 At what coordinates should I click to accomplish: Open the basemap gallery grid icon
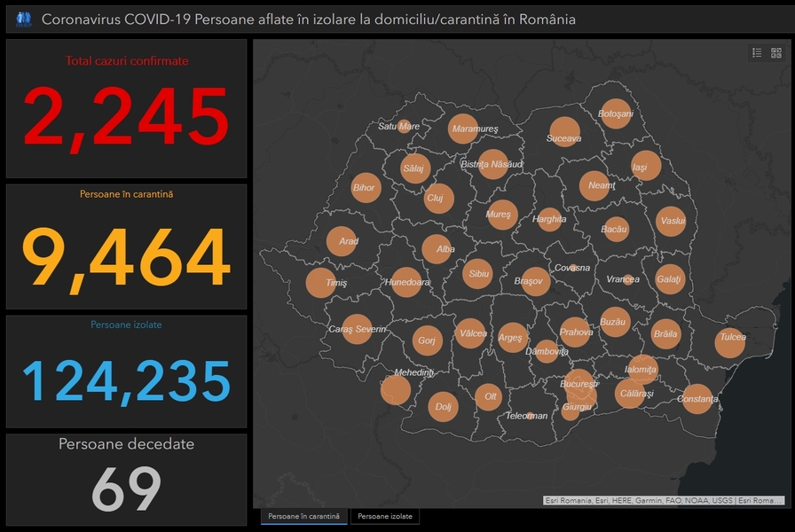click(776, 53)
